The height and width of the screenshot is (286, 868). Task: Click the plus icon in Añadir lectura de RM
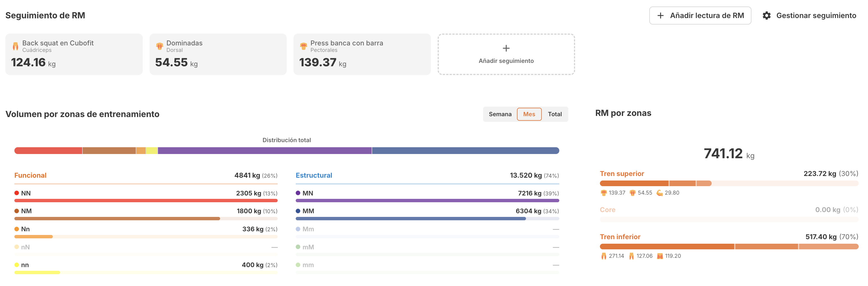point(660,16)
